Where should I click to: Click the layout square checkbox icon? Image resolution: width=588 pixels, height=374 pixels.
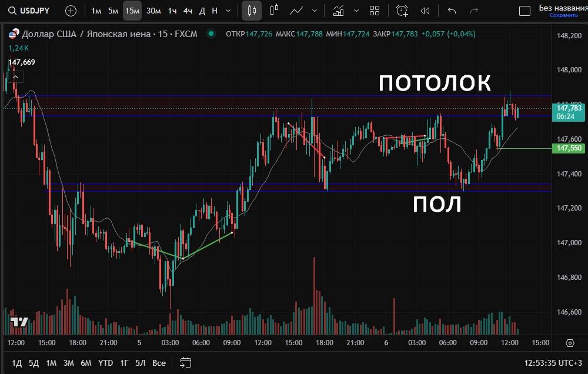(524, 11)
